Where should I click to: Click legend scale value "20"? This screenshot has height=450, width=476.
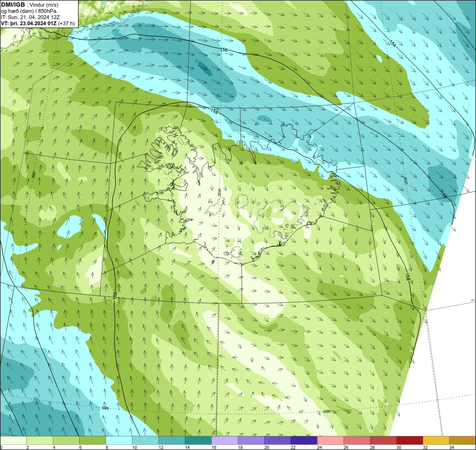266,447
